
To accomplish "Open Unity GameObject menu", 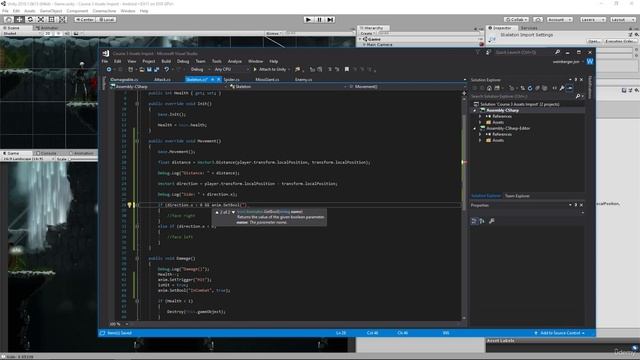I will [x=51, y=11].
